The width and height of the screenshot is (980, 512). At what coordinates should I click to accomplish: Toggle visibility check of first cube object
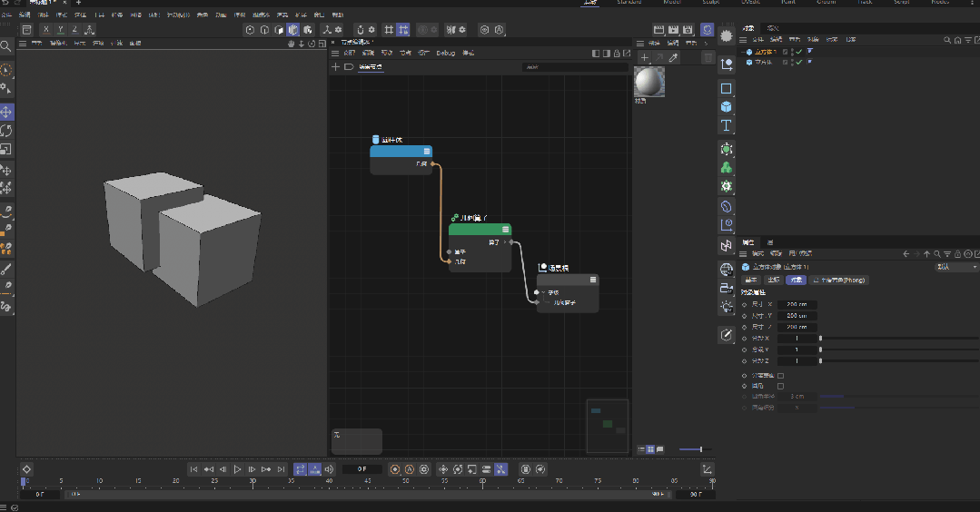pos(799,52)
